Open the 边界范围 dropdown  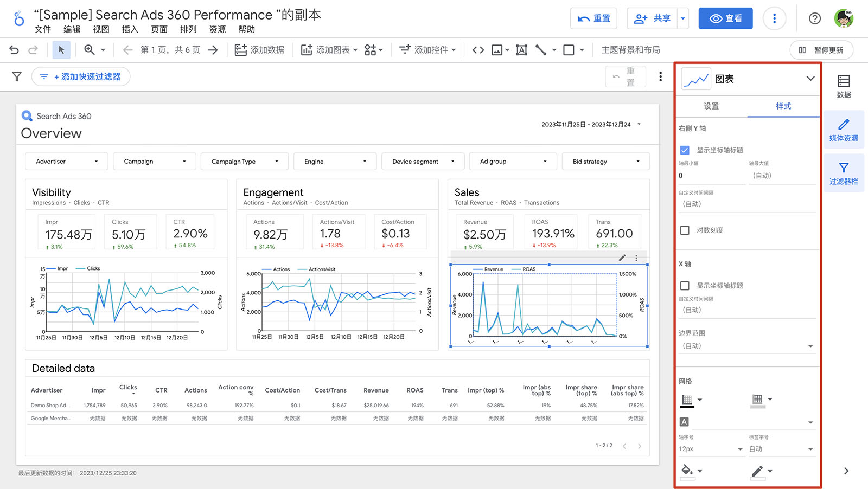point(747,346)
